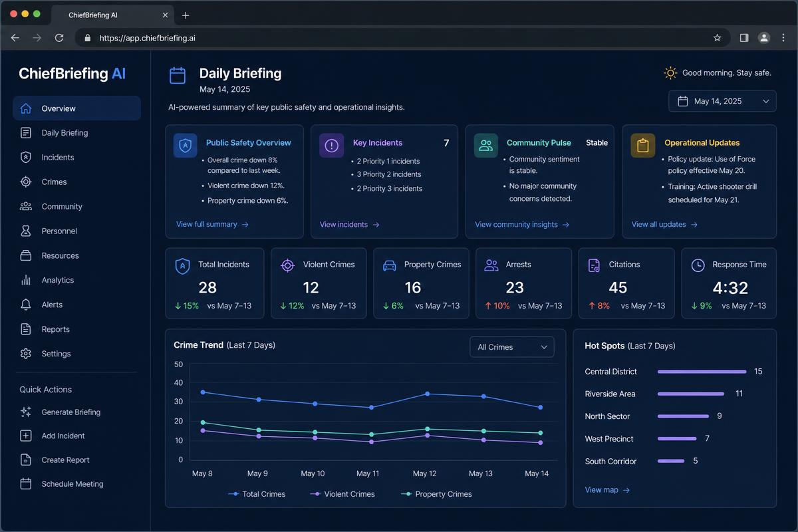Click the Citations ticket icon

[595, 265]
